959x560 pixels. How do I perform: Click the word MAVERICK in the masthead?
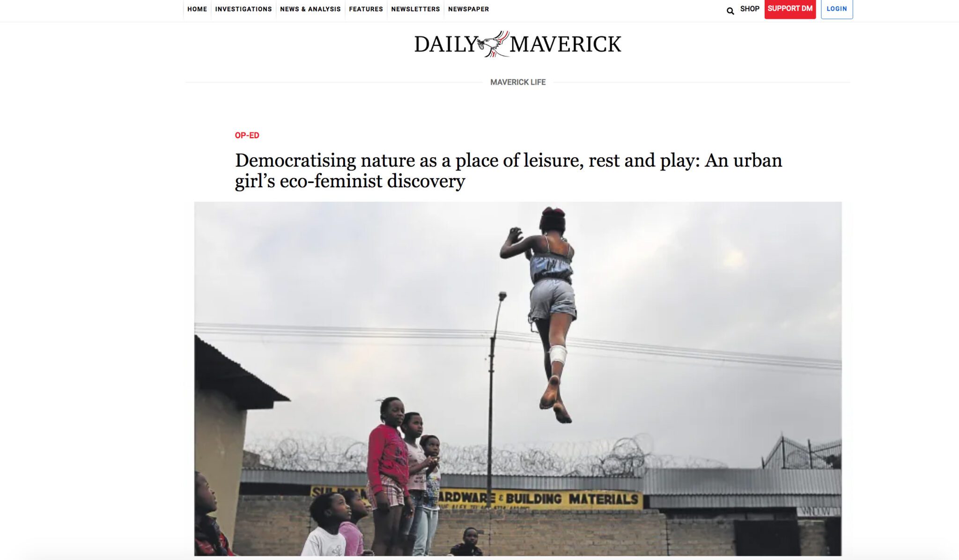(566, 44)
